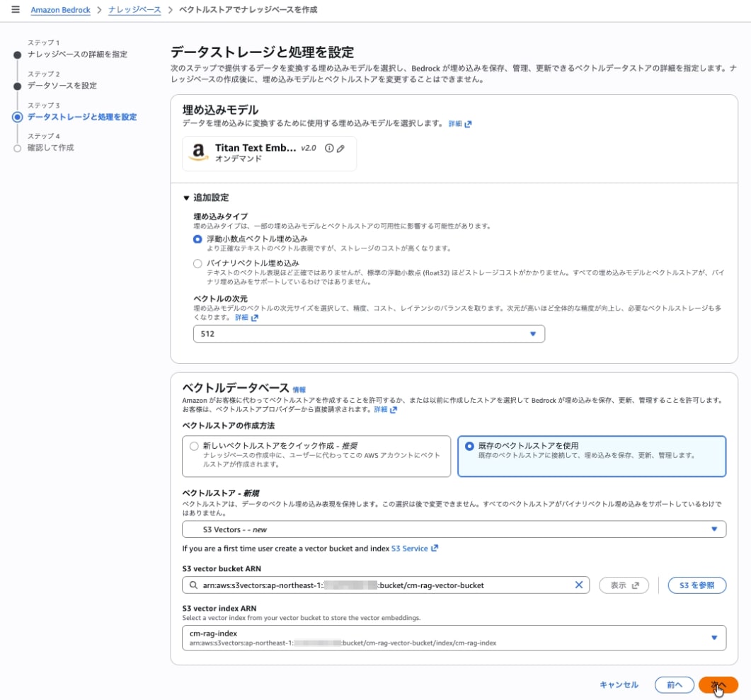This screenshot has height=700, width=751.
Task: Select バイナリベクトル埋め込み radio button
Action: click(x=197, y=263)
